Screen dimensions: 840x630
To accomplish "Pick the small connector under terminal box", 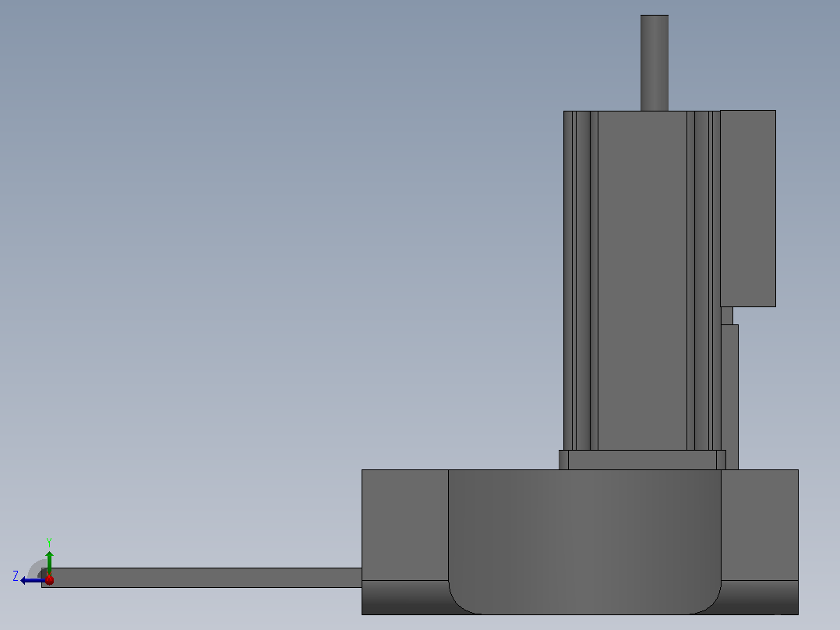I will tap(727, 316).
